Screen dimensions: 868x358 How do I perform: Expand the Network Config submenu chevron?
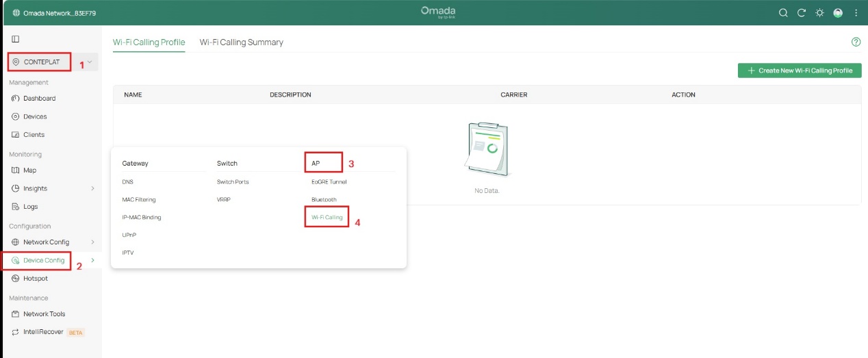click(x=92, y=242)
